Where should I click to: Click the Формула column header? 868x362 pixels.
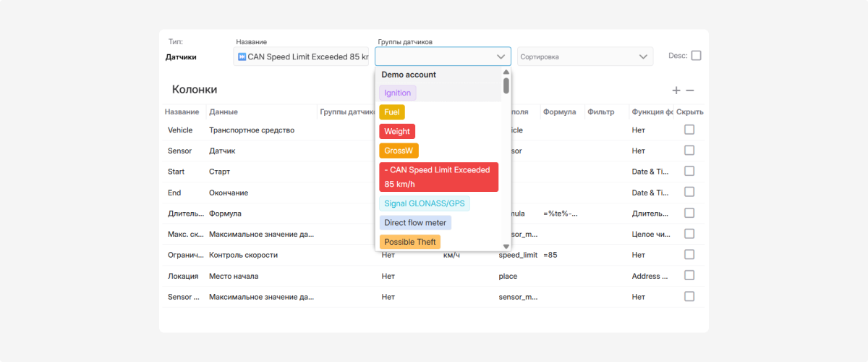click(560, 112)
